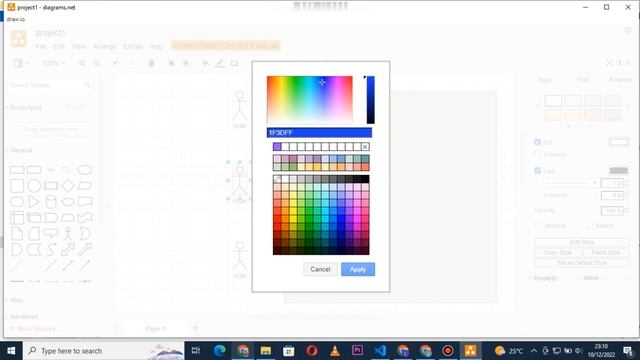Select the Callout shape in General palette
This screenshot has width=640, height=360.
(51, 233)
